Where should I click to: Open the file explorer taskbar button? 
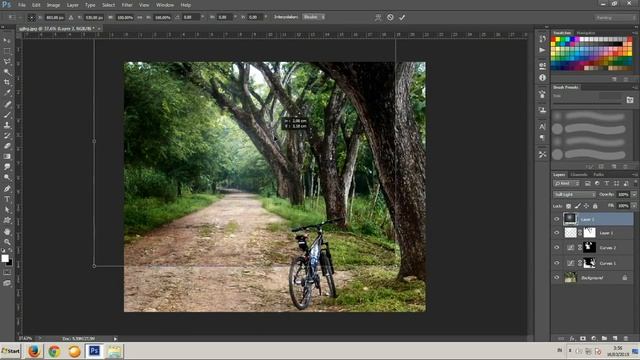click(115, 351)
